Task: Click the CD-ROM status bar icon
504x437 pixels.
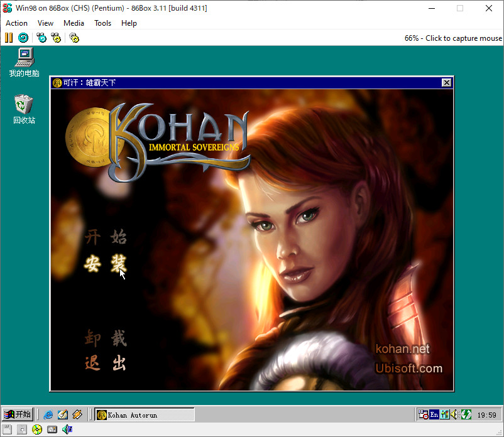Action: pyautogui.click(x=37, y=429)
